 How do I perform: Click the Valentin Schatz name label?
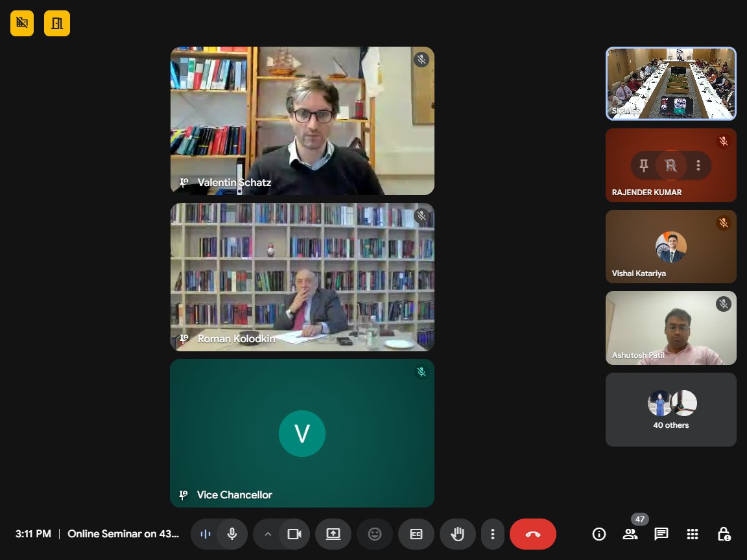tap(234, 182)
